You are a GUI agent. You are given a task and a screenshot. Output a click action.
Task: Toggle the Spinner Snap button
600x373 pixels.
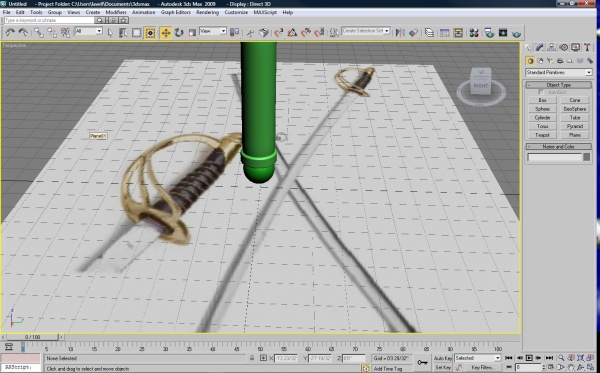(x=319, y=33)
